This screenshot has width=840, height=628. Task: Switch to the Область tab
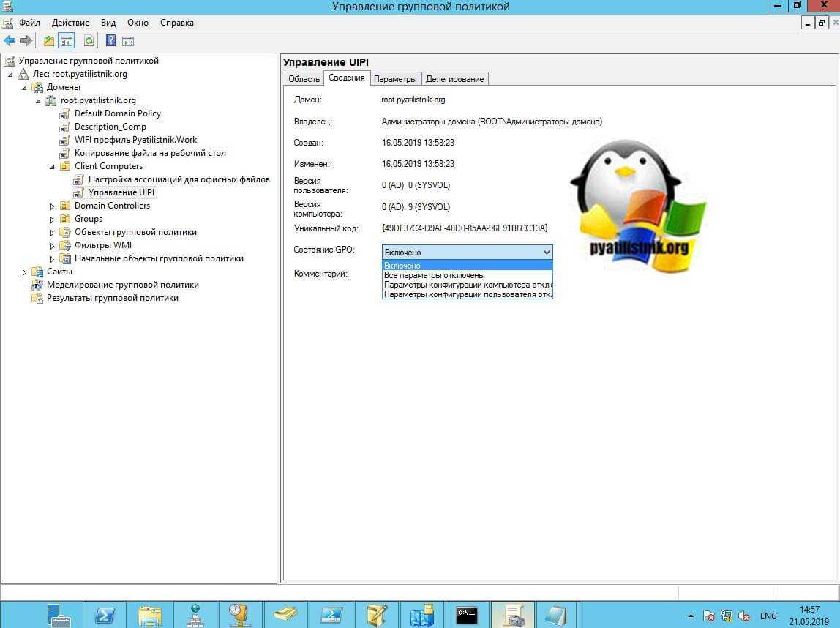(304, 79)
